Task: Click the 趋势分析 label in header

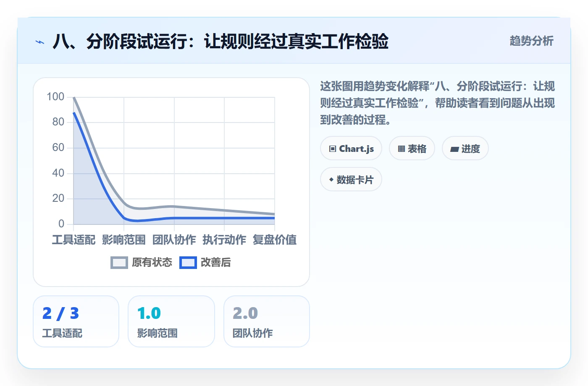Action: (532, 41)
